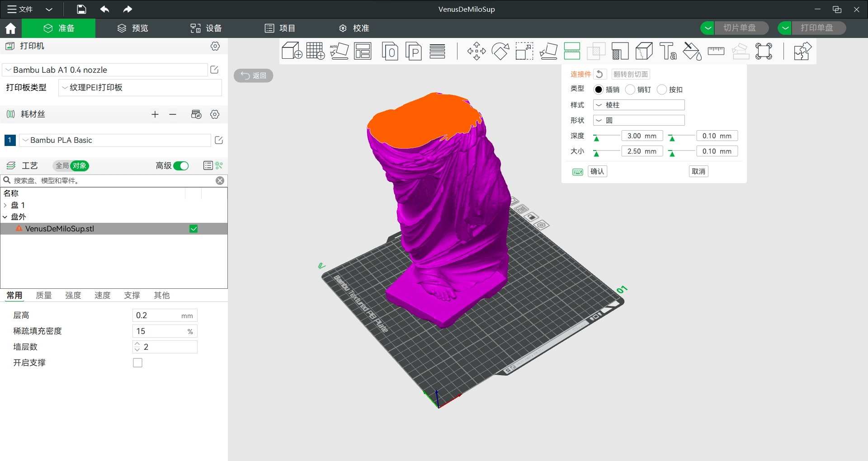Select Split to parts tool

(x=414, y=51)
